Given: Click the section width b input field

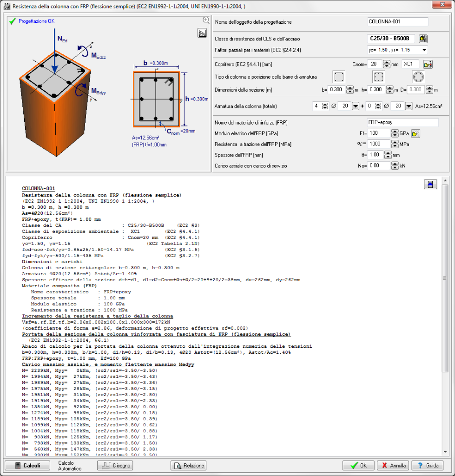Looking at the screenshot, I should click(x=336, y=90).
